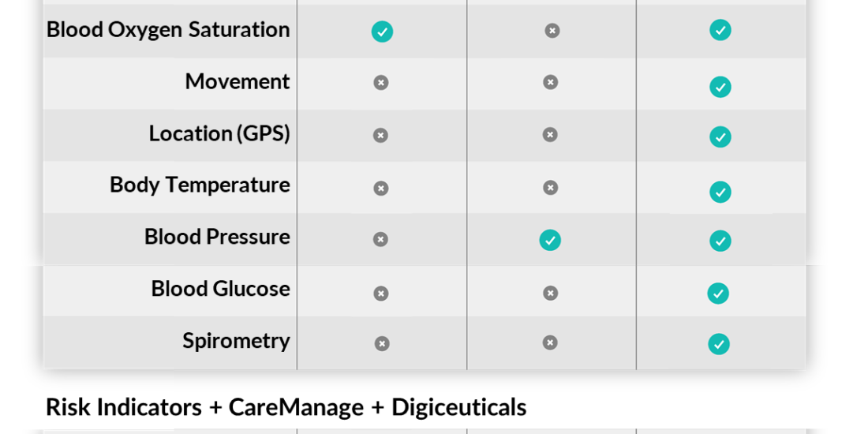Click the teal checkmark for Blood Pressure in middle column
The image size is (868, 434).
(550, 240)
